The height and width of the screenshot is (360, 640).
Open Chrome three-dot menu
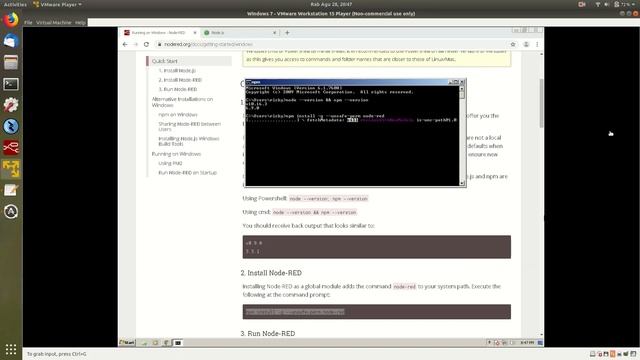tap(537, 44)
